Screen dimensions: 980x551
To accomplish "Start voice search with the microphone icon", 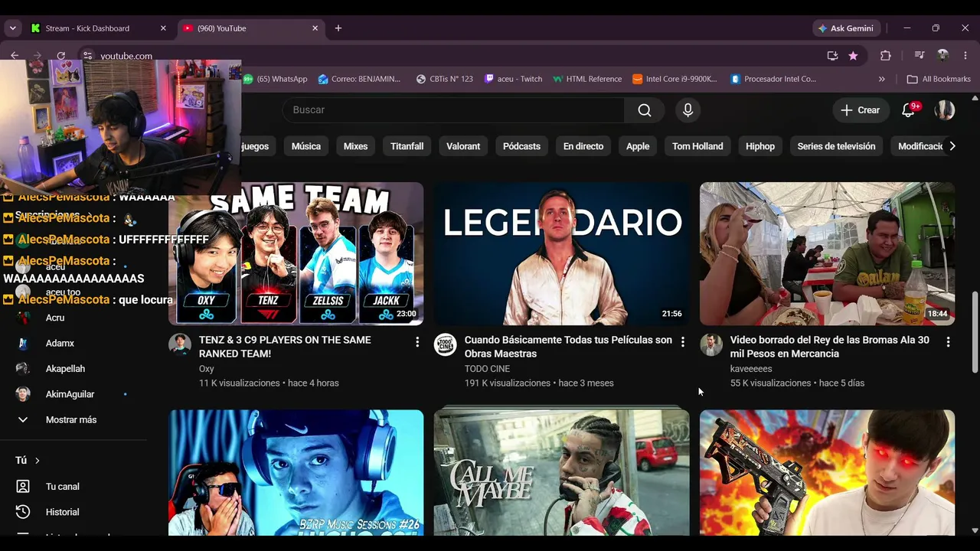I will pos(688,110).
